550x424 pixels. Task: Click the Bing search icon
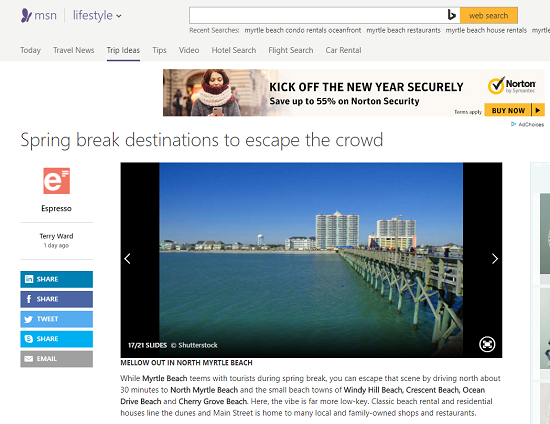pyautogui.click(x=451, y=15)
